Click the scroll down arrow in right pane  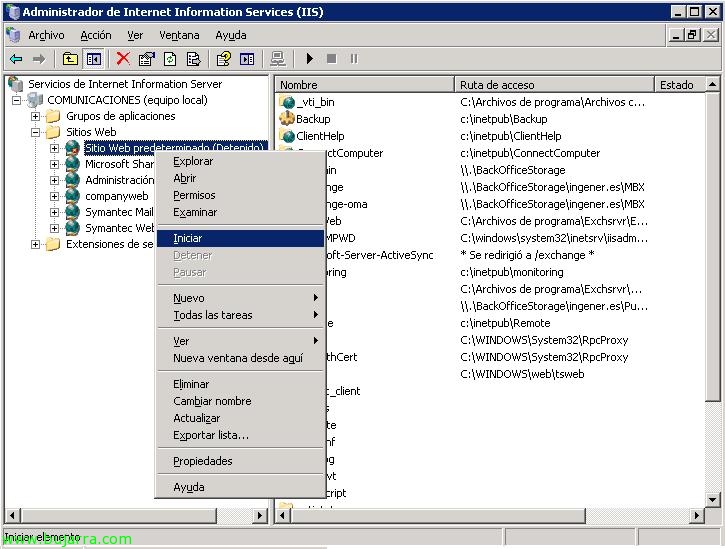click(713, 499)
